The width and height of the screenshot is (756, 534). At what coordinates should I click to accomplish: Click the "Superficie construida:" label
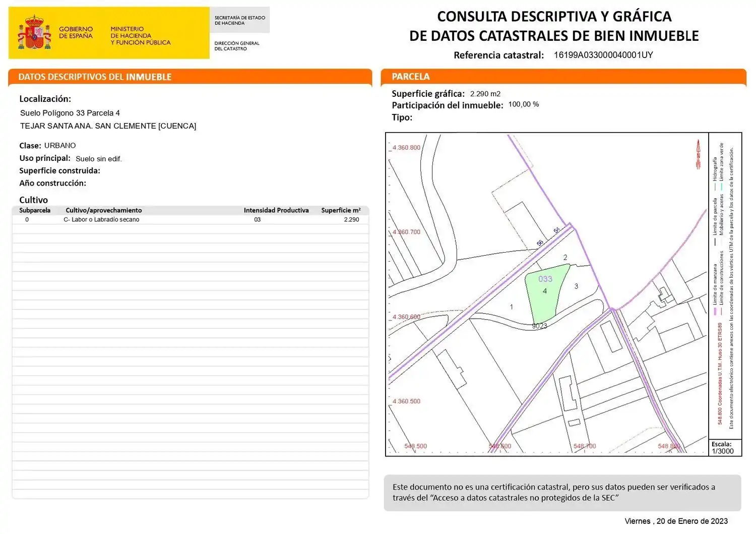point(59,170)
